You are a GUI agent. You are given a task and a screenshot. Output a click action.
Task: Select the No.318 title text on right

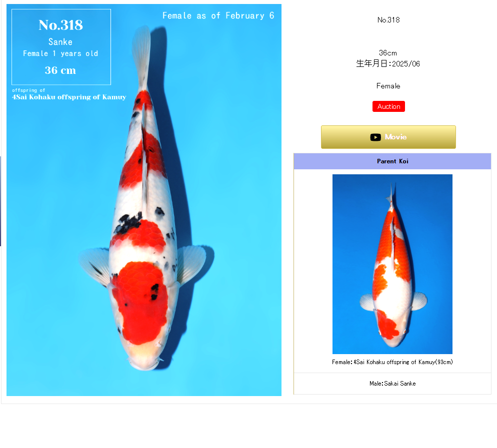(388, 20)
